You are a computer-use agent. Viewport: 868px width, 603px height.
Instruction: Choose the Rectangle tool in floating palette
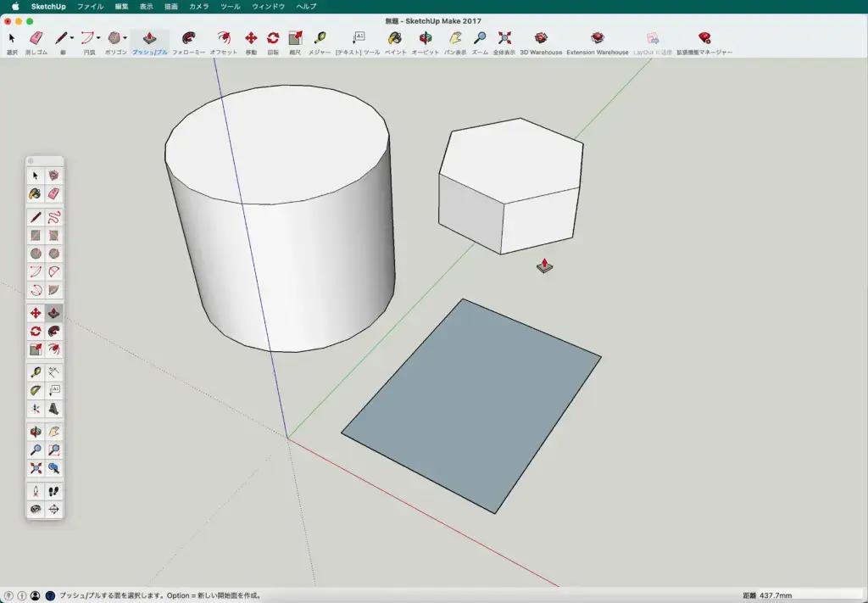pyautogui.click(x=36, y=235)
